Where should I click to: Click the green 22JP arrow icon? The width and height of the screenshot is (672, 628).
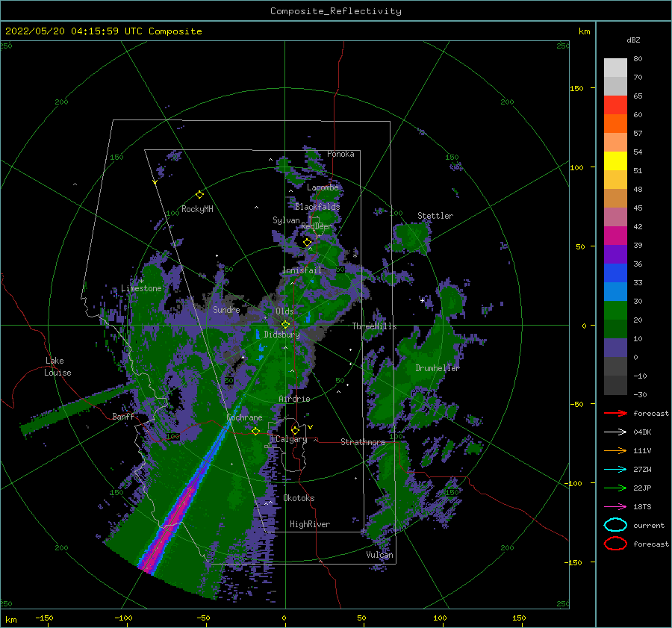click(x=615, y=488)
